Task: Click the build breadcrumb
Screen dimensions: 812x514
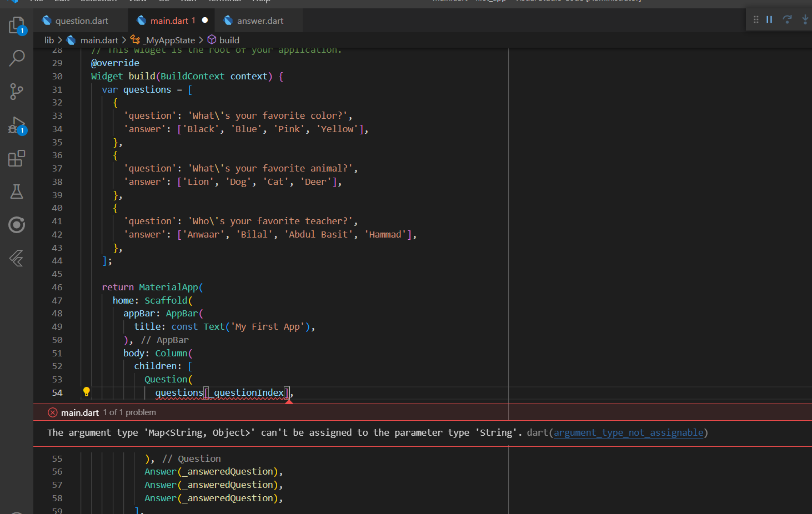Action: point(229,40)
